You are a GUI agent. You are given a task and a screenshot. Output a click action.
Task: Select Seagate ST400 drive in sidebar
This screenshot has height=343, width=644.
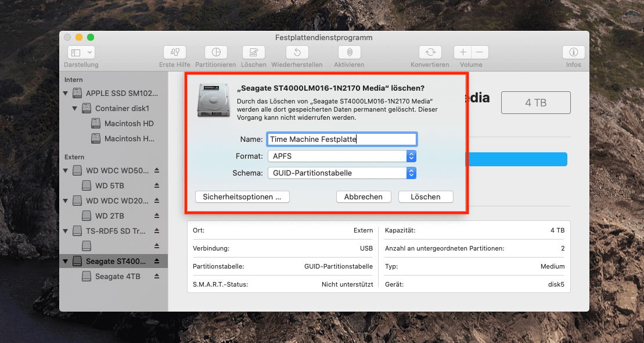(114, 261)
